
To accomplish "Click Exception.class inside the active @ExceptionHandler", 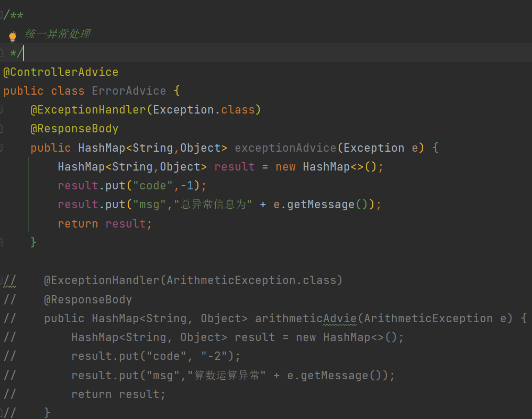I will point(204,110).
